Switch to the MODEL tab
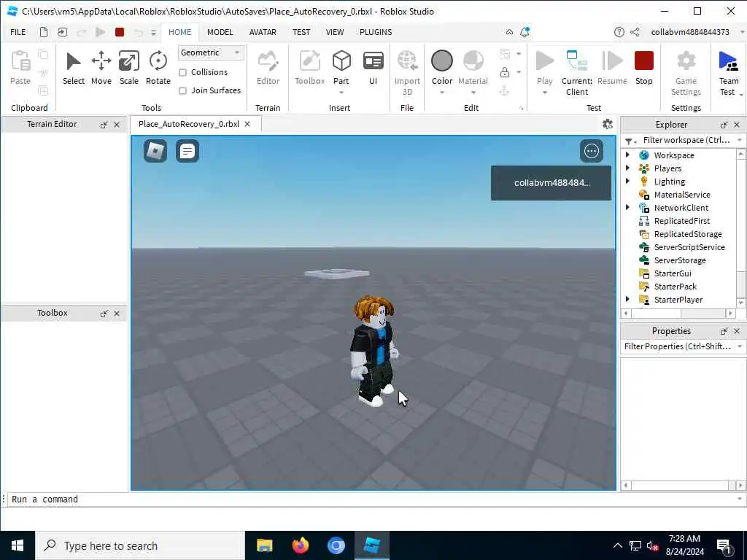The width and height of the screenshot is (747, 560). pos(220,32)
